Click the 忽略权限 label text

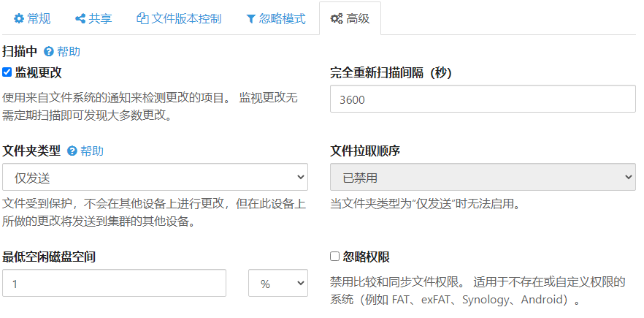coord(366,257)
